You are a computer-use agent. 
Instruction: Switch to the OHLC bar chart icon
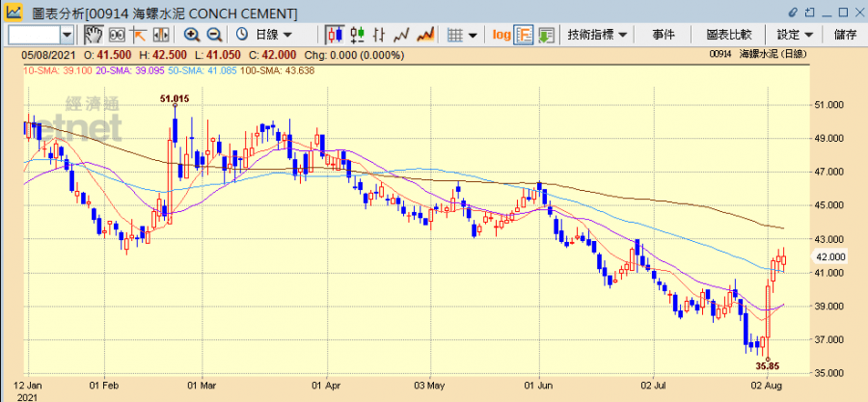pos(358,35)
